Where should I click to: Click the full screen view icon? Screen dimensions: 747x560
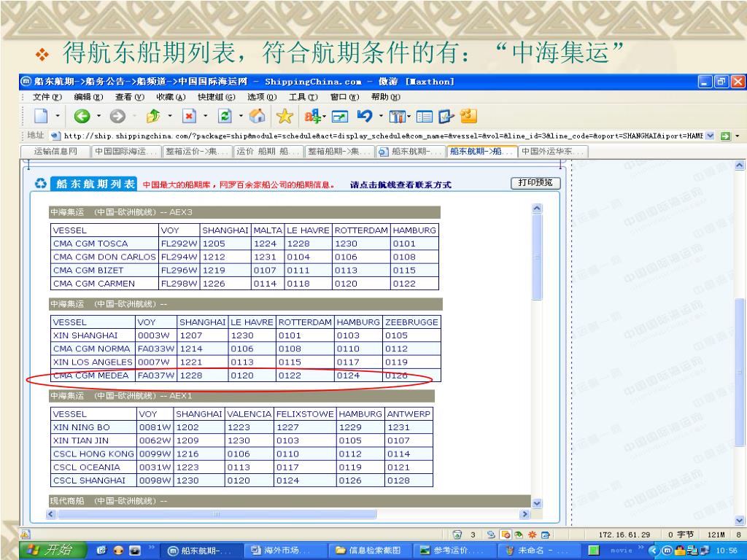[x=340, y=116]
